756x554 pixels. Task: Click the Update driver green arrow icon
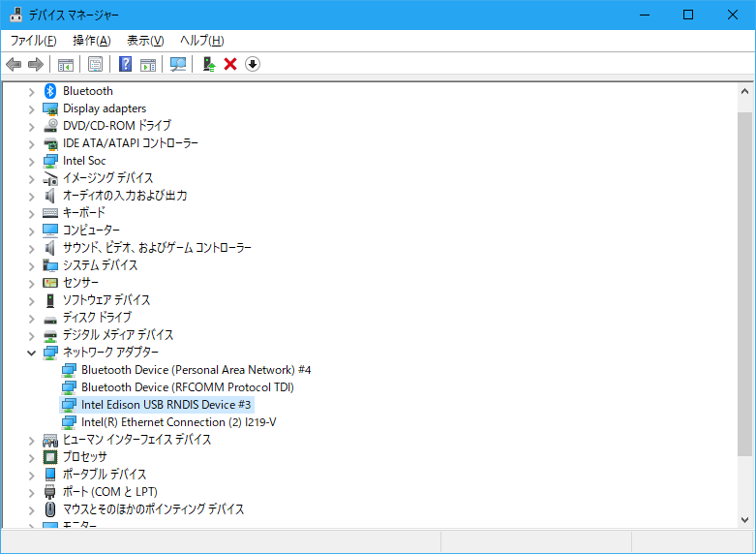pos(208,64)
